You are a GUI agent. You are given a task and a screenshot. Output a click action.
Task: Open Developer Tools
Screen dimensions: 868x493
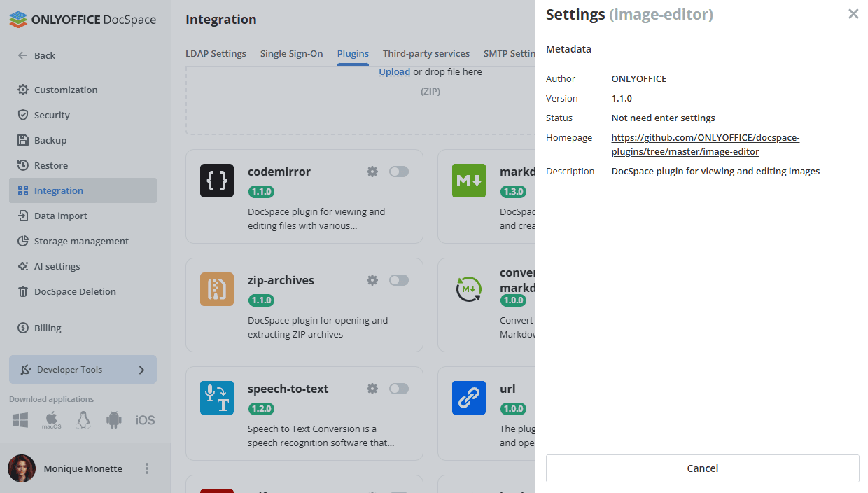coord(83,370)
